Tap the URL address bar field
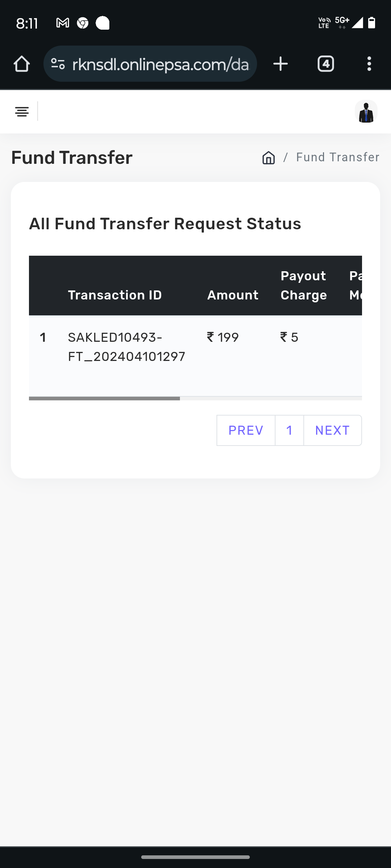 tap(161, 64)
